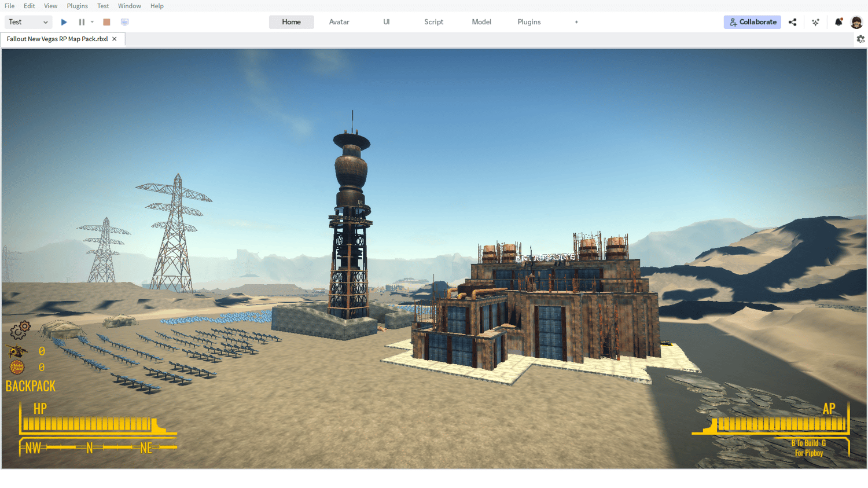Screen dimensions: 868x488
Task: Open the in-game gears settings icon
Action: coord(20,330)
